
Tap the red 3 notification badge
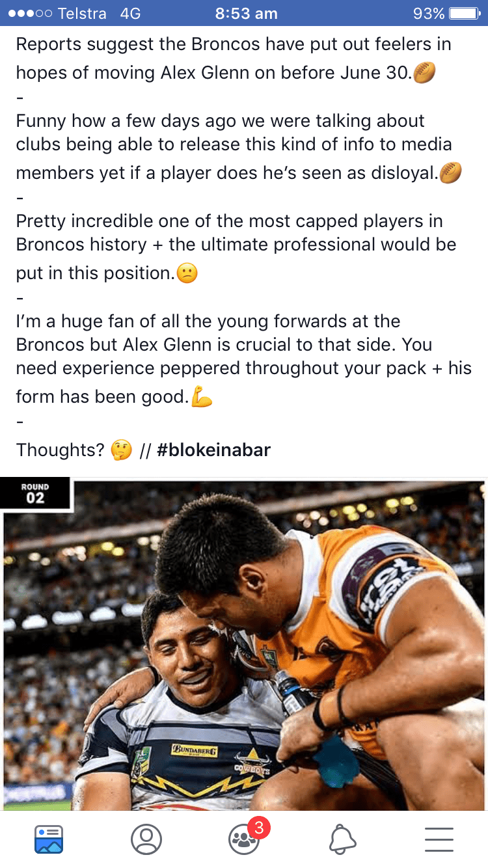[x=259, y=828]
